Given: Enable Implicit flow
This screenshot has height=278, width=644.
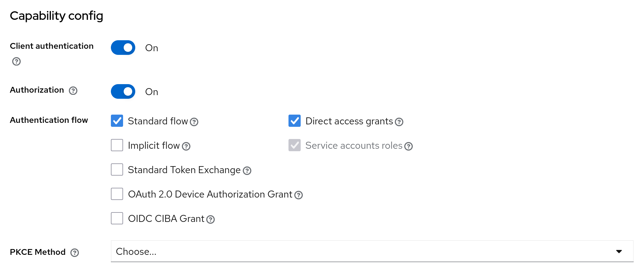Looking at the screenshot, I should point(117,145).
